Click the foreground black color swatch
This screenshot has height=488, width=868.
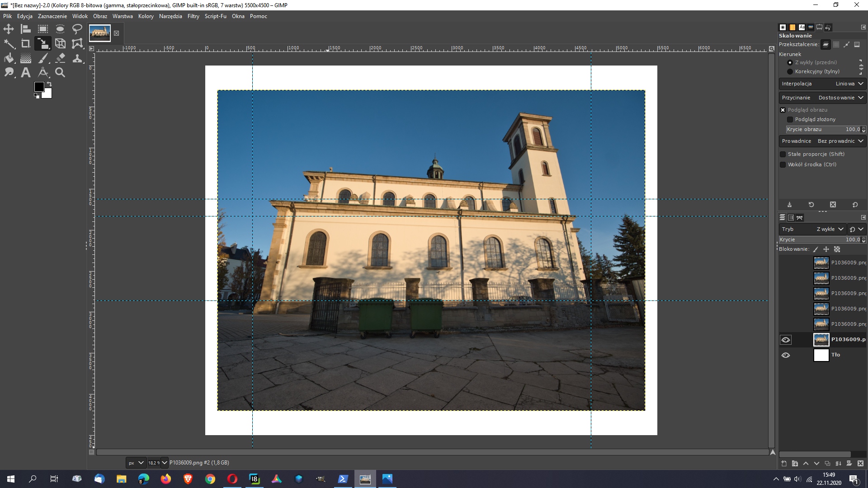[x=39, y=87]
